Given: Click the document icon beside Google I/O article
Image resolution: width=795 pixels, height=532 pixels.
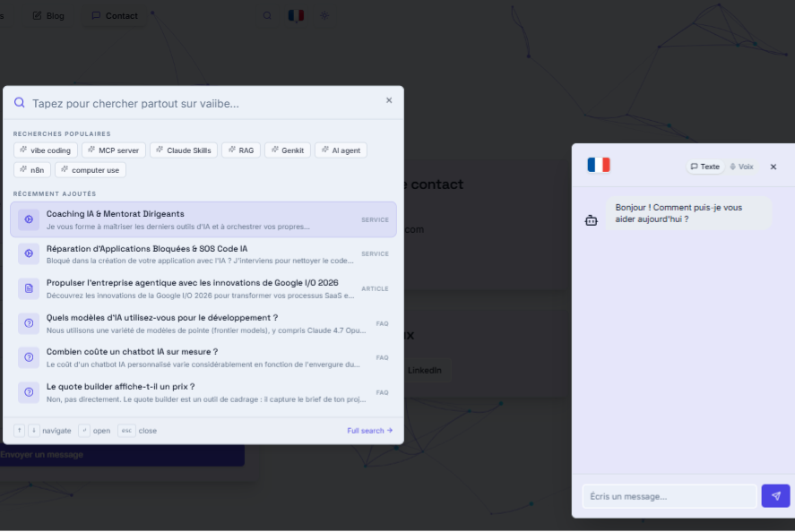Looking at the screenshot, I should [x=29, y=288].
